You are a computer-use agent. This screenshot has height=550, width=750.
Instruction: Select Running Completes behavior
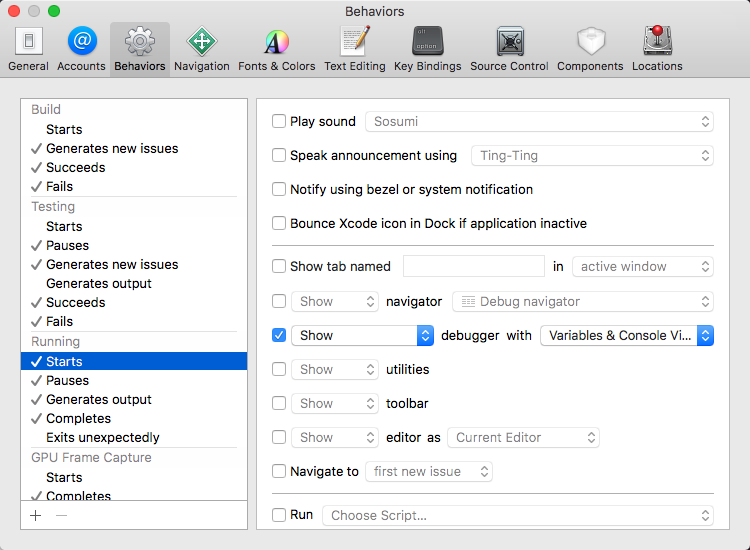(x=134, y=418)
